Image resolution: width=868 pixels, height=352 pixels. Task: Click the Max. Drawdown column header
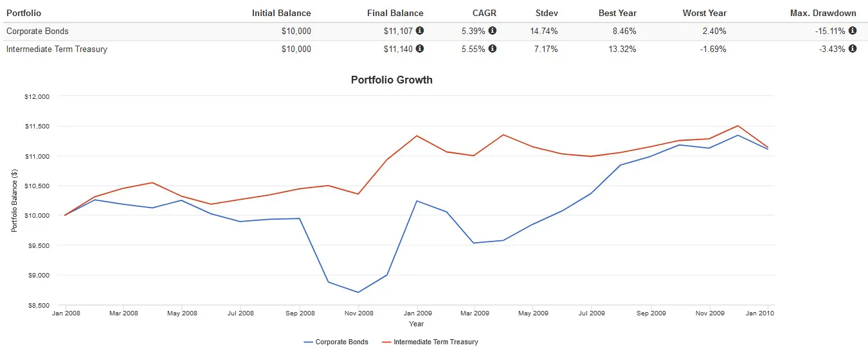pos(823,13)
